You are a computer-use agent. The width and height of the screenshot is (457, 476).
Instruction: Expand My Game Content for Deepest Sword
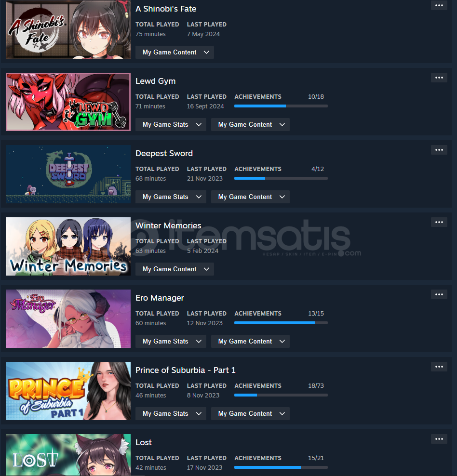250,197
